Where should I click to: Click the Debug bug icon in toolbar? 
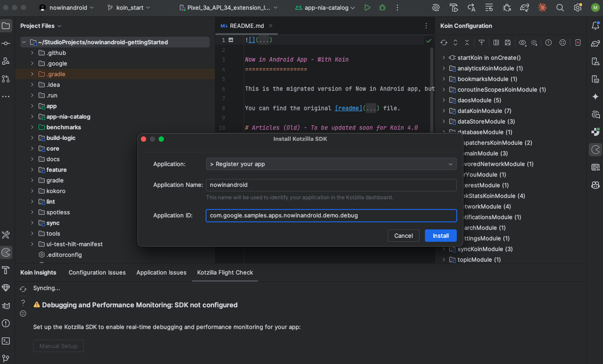[x=382, y=8]
